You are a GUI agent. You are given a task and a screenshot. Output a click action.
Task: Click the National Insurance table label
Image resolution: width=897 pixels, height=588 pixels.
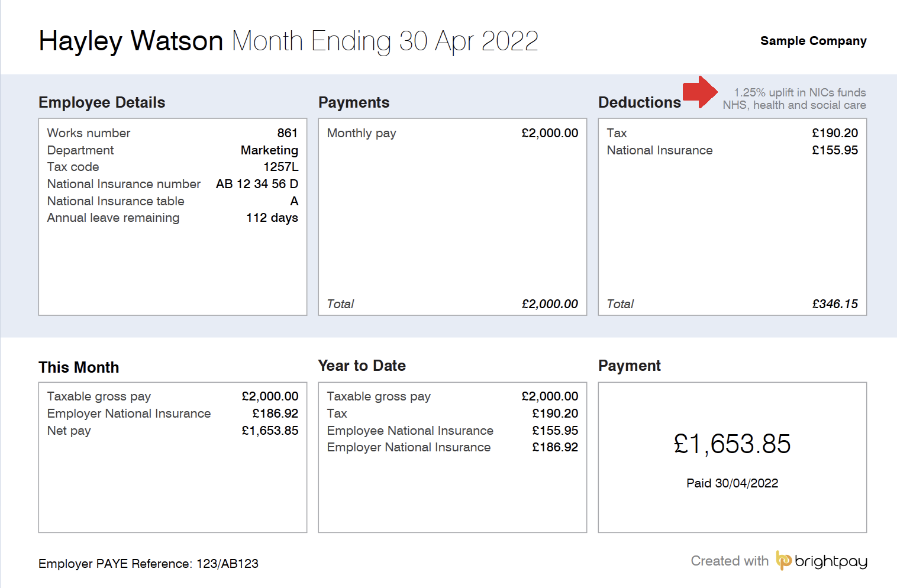coord(116,201)
